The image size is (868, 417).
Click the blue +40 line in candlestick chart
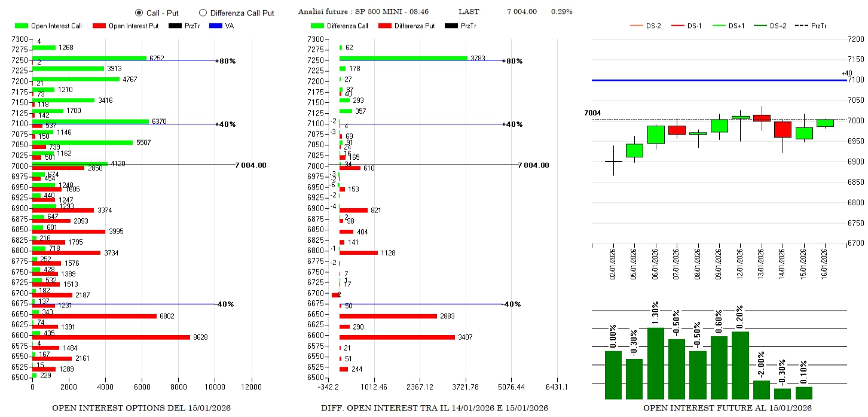[x=717, y=80]
